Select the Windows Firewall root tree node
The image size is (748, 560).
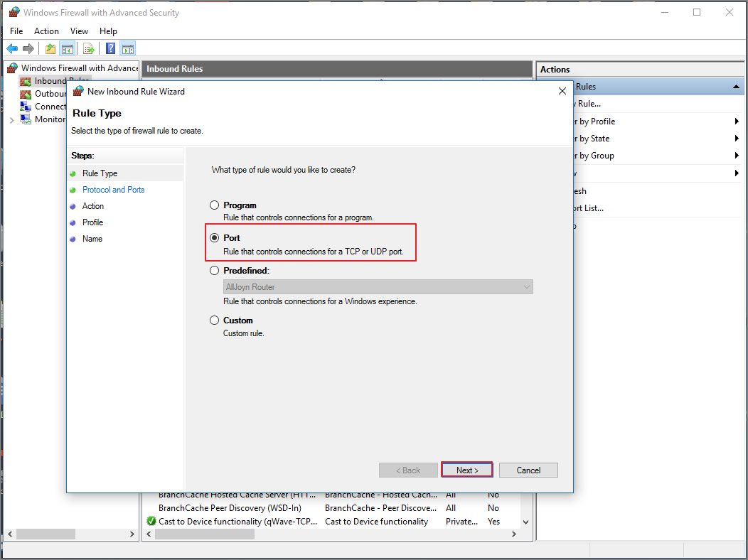pos(79,68)
